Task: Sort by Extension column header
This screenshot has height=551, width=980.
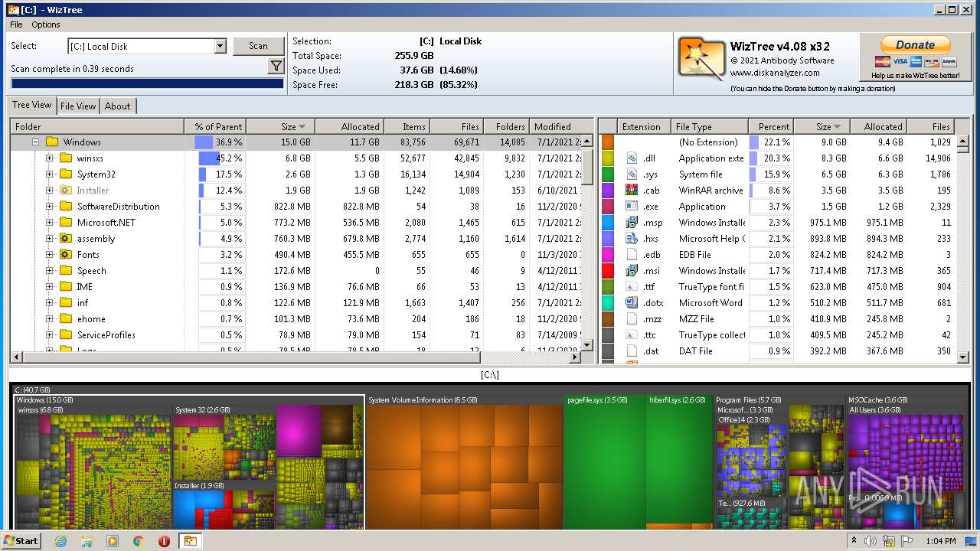Action: [x=645, y=127]
